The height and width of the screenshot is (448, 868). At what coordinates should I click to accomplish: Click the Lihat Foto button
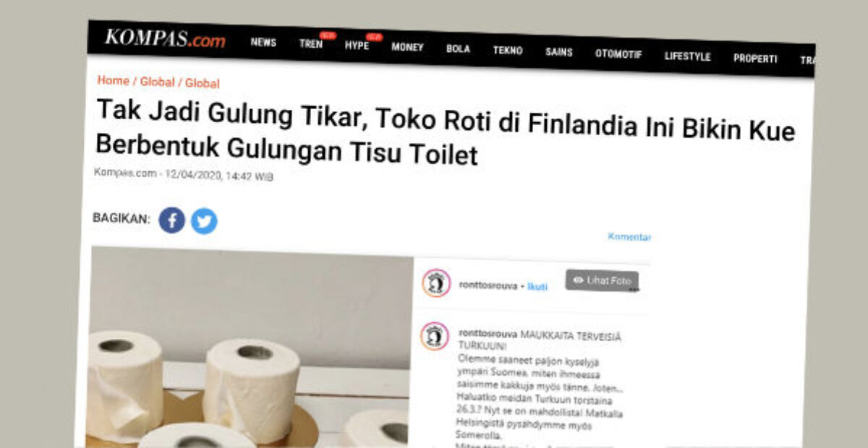[602, 280]
